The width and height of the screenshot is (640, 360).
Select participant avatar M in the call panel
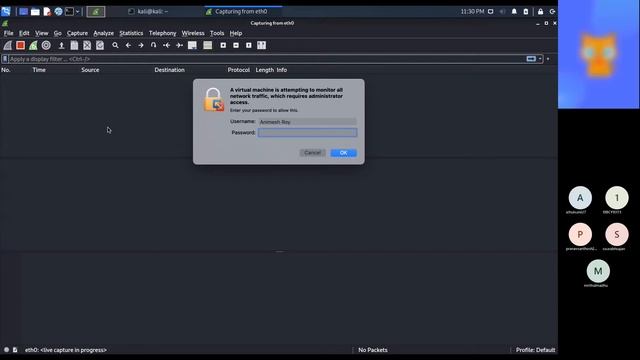pyautogui.click(x=598, y=271)
